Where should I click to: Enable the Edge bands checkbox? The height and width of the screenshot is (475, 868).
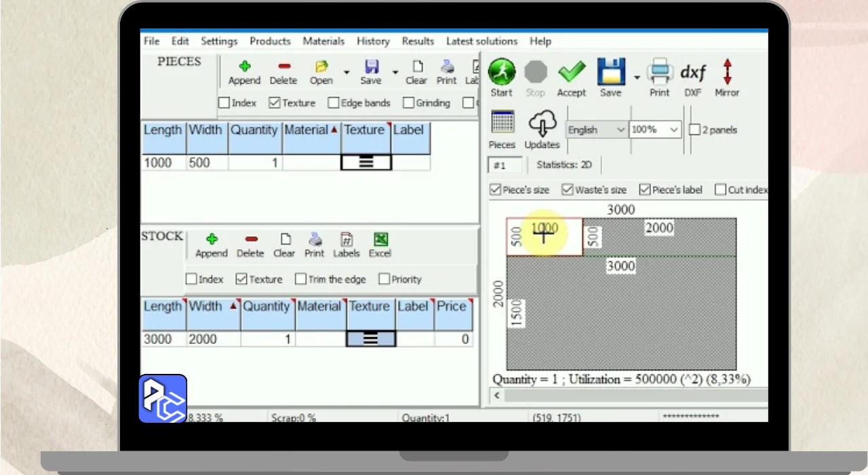pyautogui.click(x=334, y=103)
